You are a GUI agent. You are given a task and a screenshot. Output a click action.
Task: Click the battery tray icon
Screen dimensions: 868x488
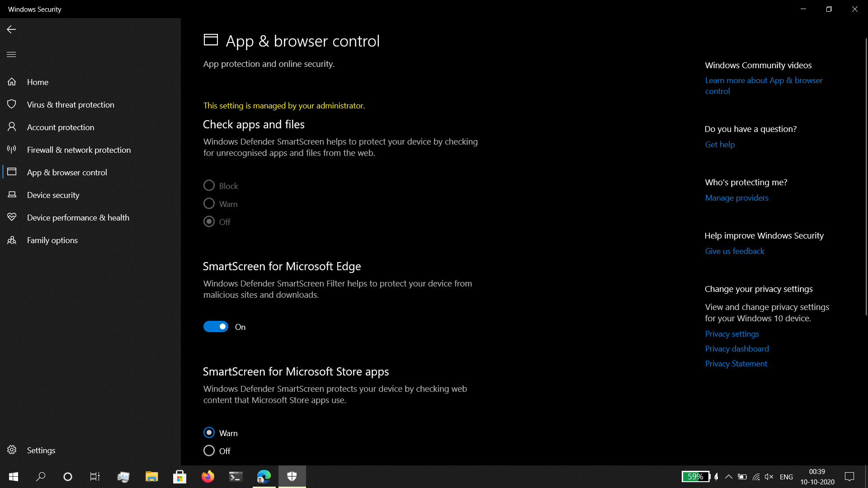pos(742,477)
